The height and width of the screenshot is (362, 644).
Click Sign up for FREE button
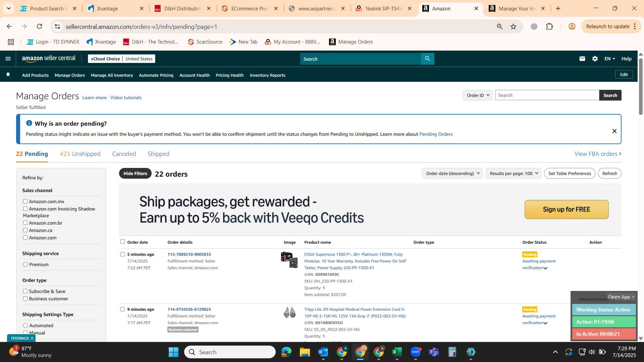[x=567, y=209]
